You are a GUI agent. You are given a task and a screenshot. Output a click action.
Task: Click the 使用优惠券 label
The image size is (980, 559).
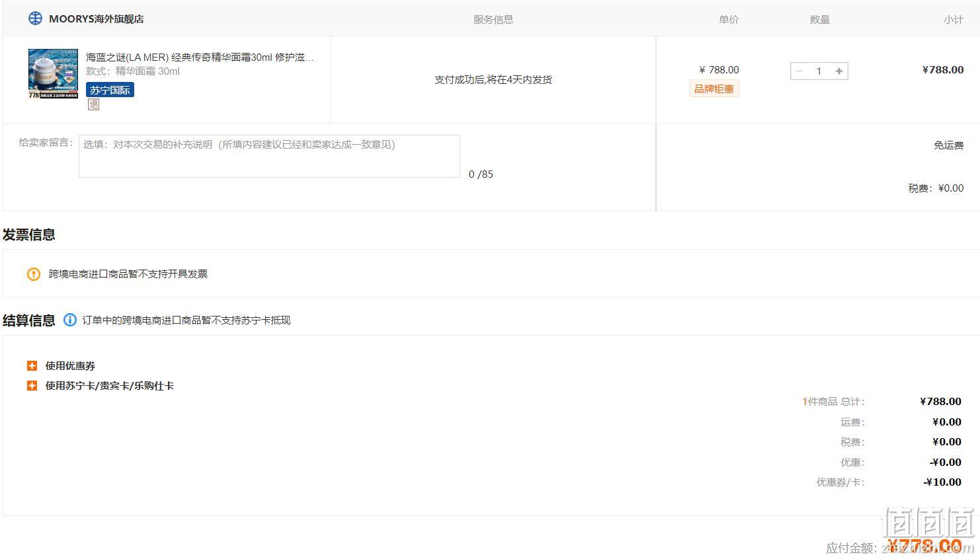pos(70,365)
